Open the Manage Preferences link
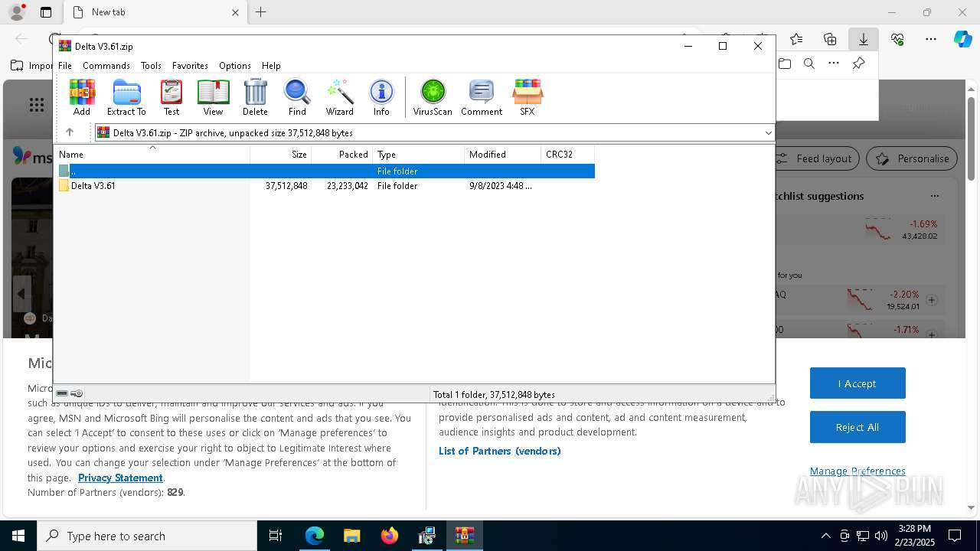Screen dimensions: 980x551 click(x=857, y=471)
